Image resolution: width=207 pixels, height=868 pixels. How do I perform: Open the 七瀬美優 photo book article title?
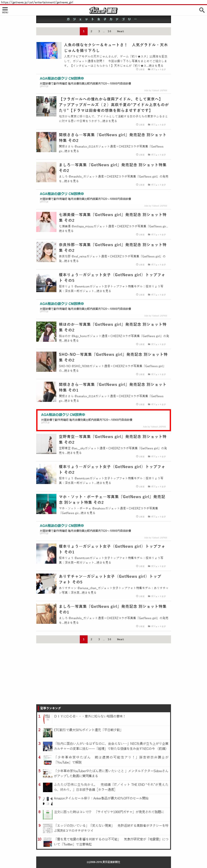(x=112, y=217)
